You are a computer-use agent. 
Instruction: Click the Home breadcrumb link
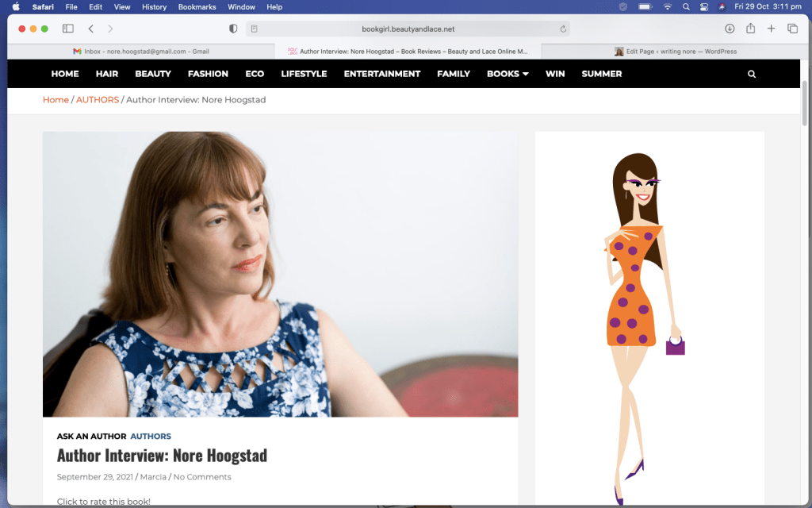coord(56,100)
